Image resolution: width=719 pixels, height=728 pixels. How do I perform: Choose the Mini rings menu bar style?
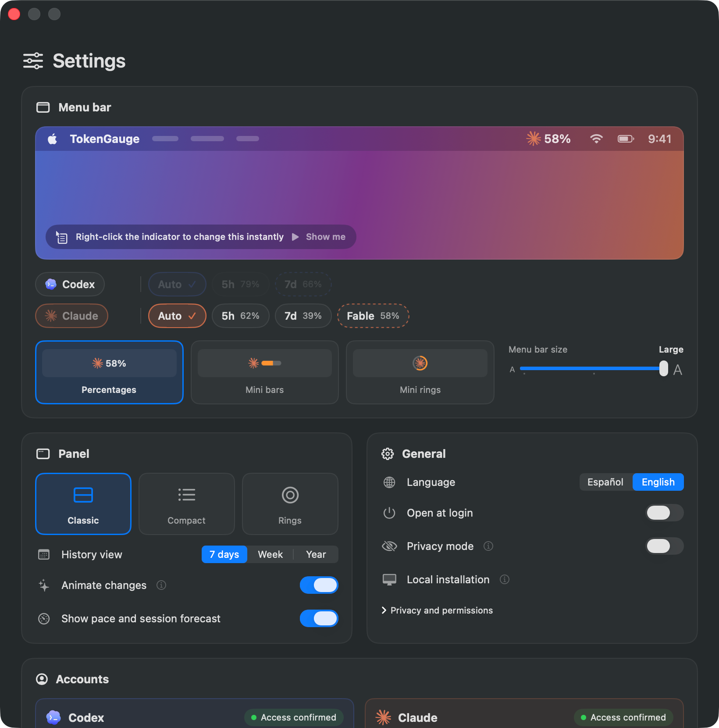pyautogui.click(x=420, y=372)
